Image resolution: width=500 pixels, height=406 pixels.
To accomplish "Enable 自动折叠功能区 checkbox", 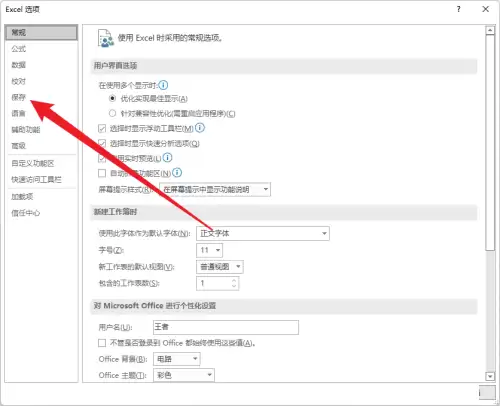I will [102, 173].
